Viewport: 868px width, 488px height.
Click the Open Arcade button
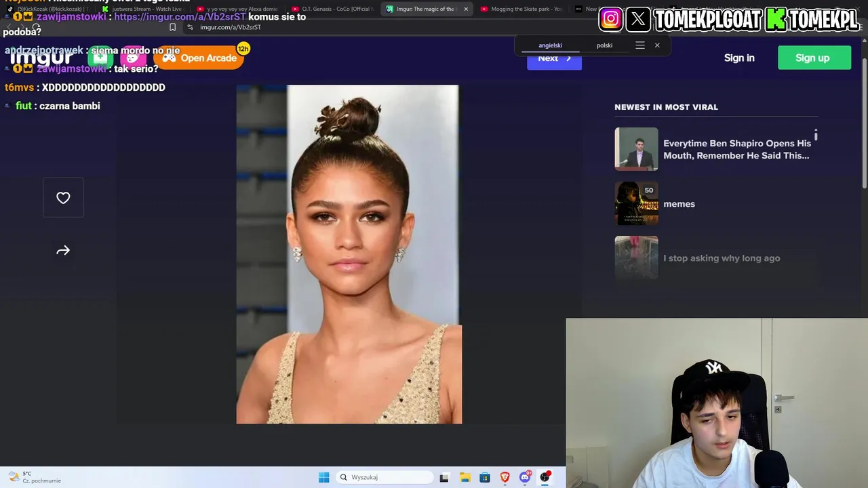[x=199, y=58]
